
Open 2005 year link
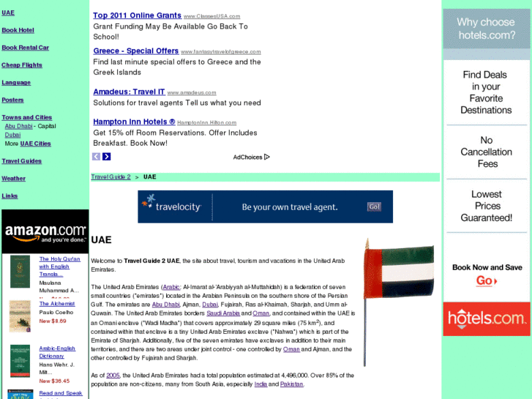click(113, 376)
